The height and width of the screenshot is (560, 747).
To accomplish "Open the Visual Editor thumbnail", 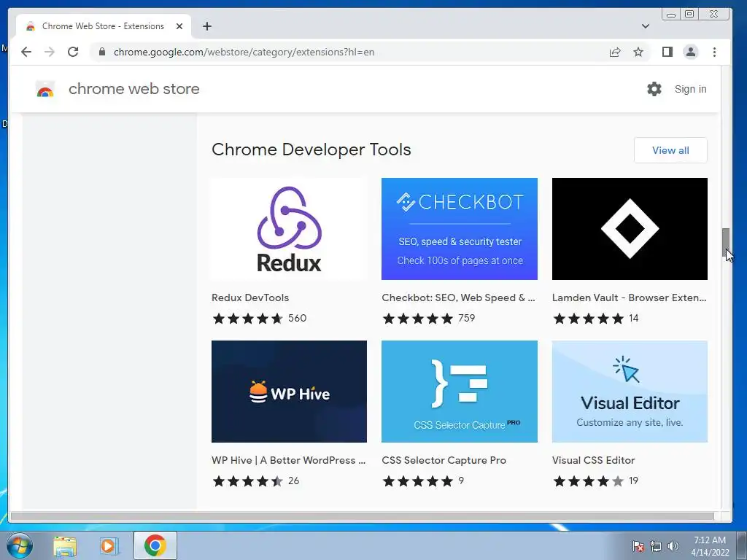I will click(630, 392).
